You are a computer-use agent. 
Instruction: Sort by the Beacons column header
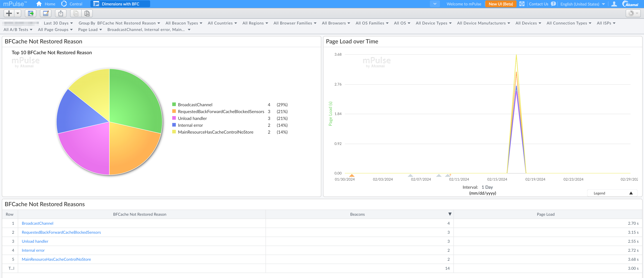pyautogui.click(x=357, y=214)
